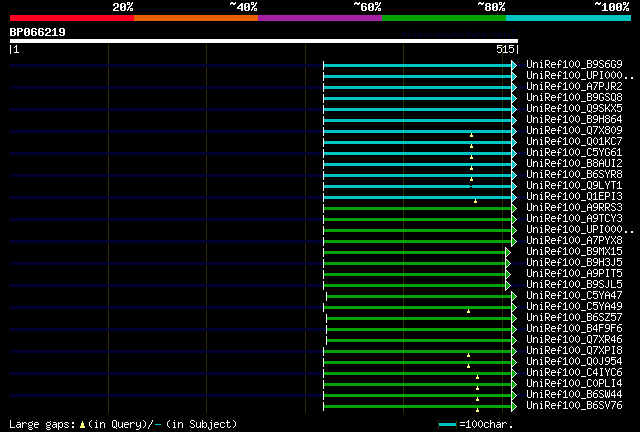
Task: Click the query name BP066219
Action: tap(38, 32)
